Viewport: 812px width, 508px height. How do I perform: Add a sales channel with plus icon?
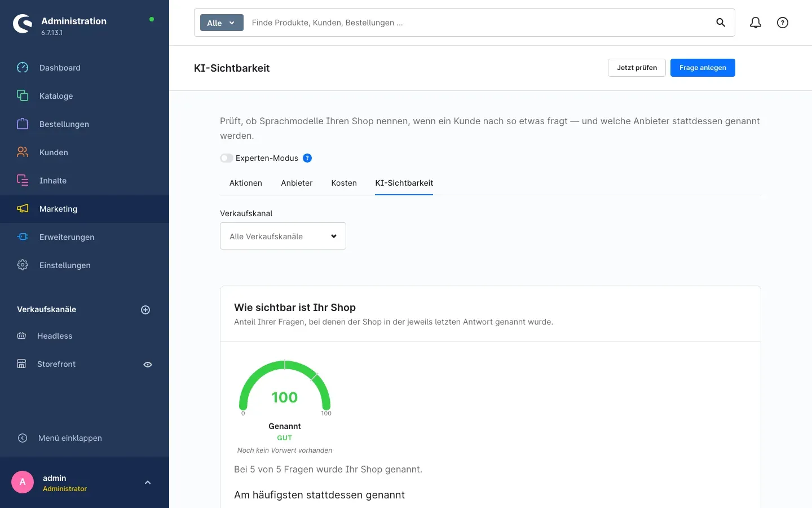[x=145, y=310]
